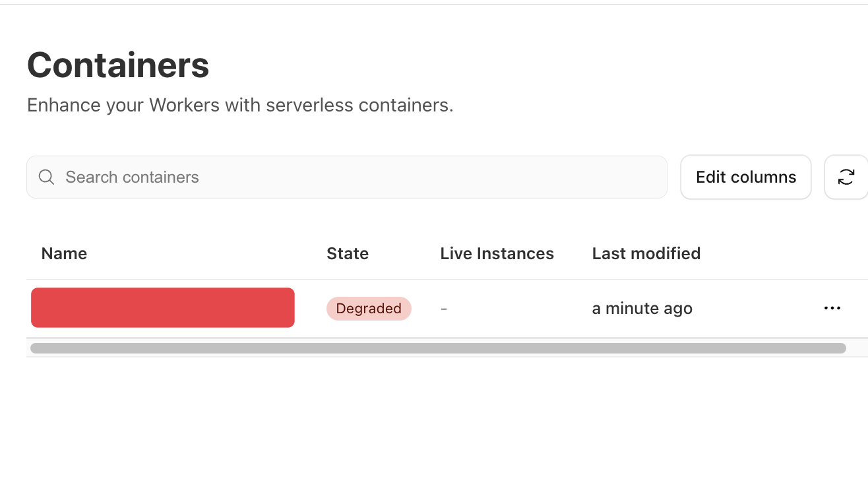This screenshot has height=492, width=868.
Task: Click the Last modified column header
Action: [x=646, y=254]
